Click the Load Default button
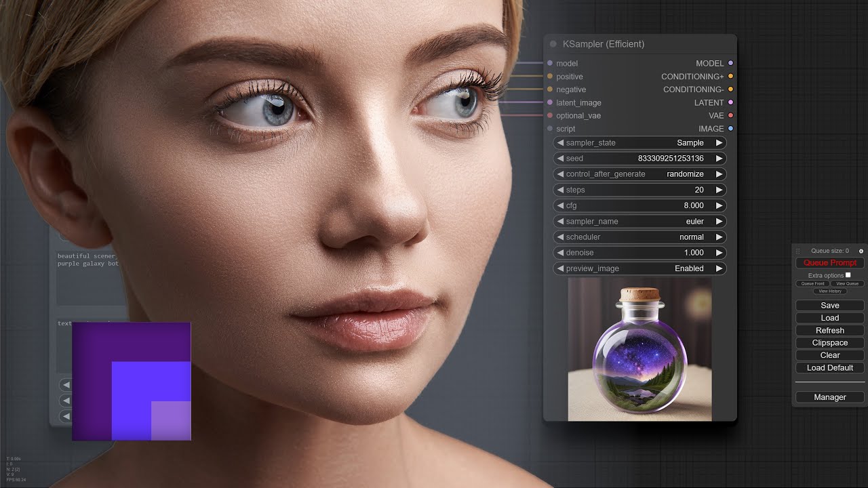This screenshot has width=868, height=488. [x=830, y=368]
